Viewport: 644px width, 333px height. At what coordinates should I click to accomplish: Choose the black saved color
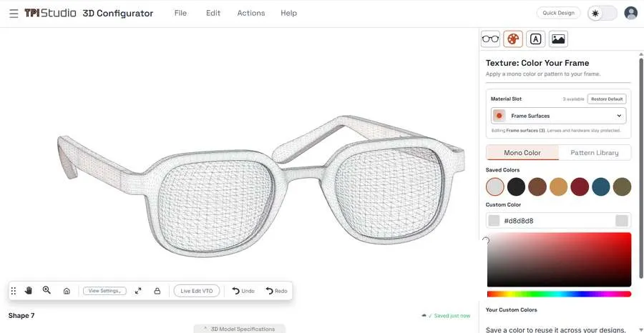(516, 187)
